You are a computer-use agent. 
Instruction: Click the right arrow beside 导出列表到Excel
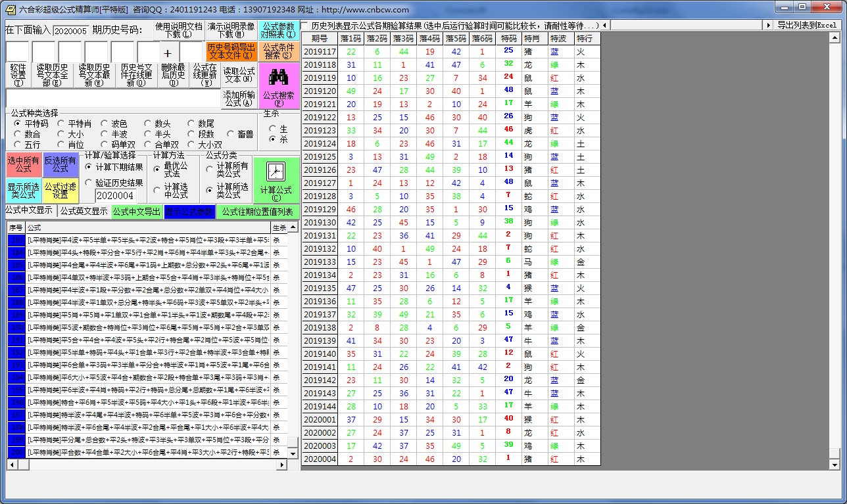768,25
